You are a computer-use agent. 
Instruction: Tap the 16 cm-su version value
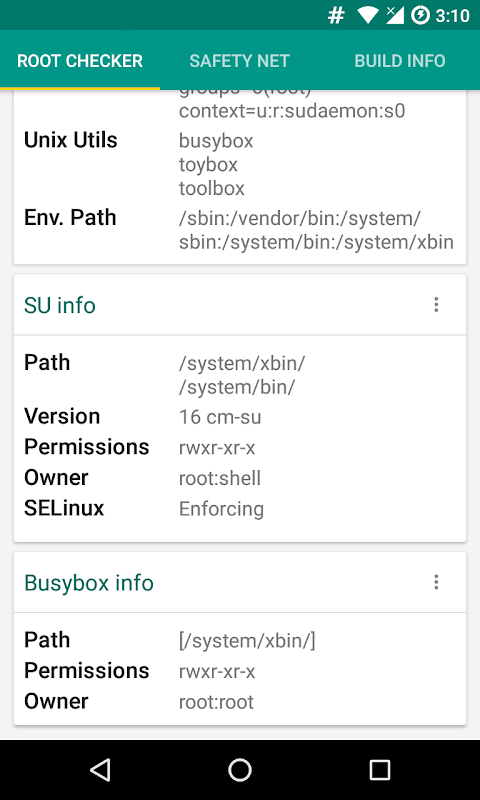click(220, 417)
